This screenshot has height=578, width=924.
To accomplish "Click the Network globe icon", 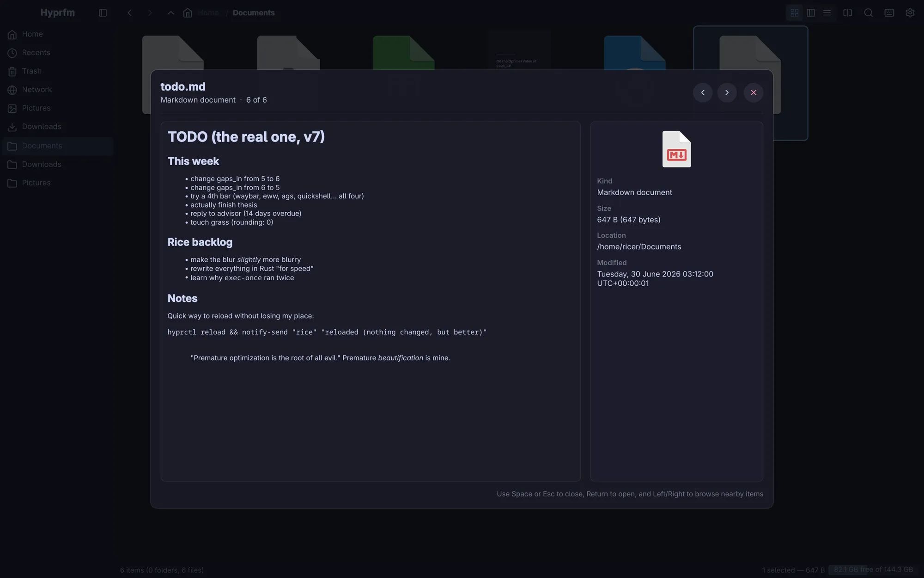I will click(12, 90).
